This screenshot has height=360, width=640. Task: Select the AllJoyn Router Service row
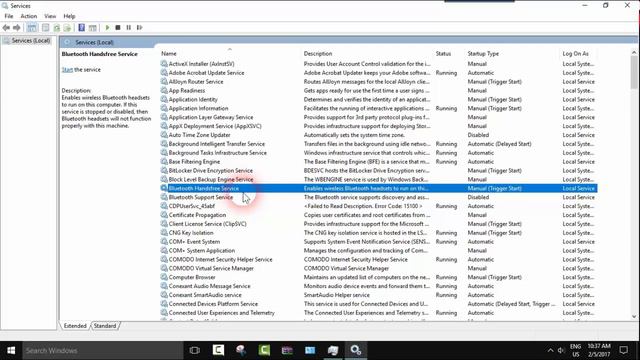(x=378, y=82)
